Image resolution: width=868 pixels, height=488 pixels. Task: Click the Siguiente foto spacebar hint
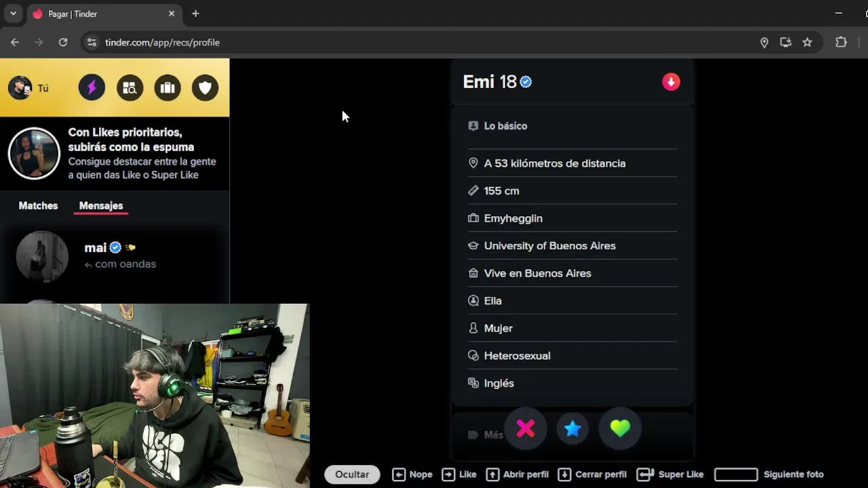[x=769, y=474]
